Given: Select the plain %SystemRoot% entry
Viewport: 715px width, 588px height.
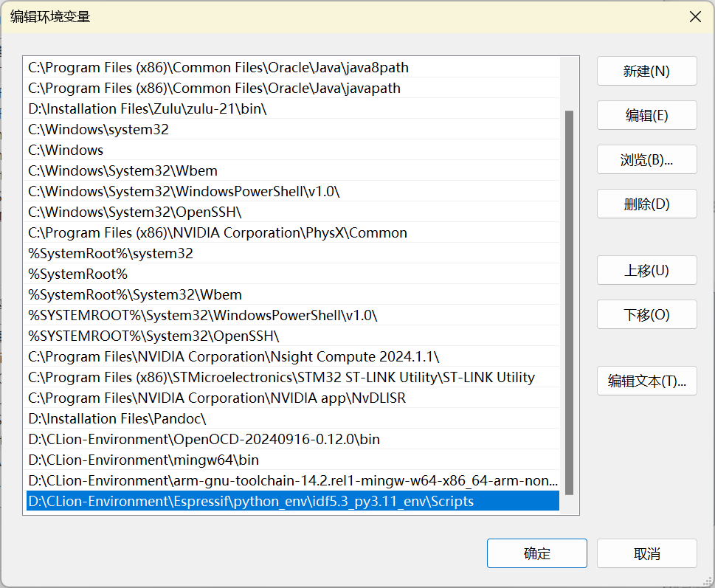Looking at the screenshot, I should pos(293,274).
